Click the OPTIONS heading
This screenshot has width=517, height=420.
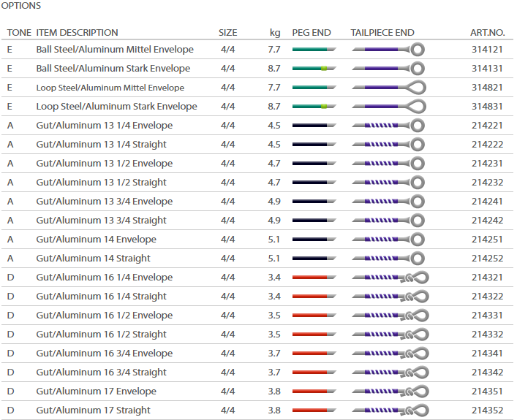21,6
